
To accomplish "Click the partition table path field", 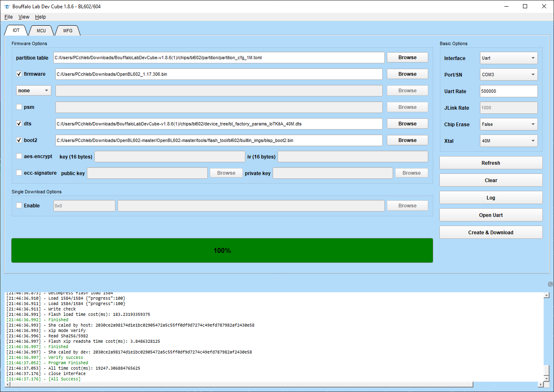I will pyautogui.click(x=219, y=58).
